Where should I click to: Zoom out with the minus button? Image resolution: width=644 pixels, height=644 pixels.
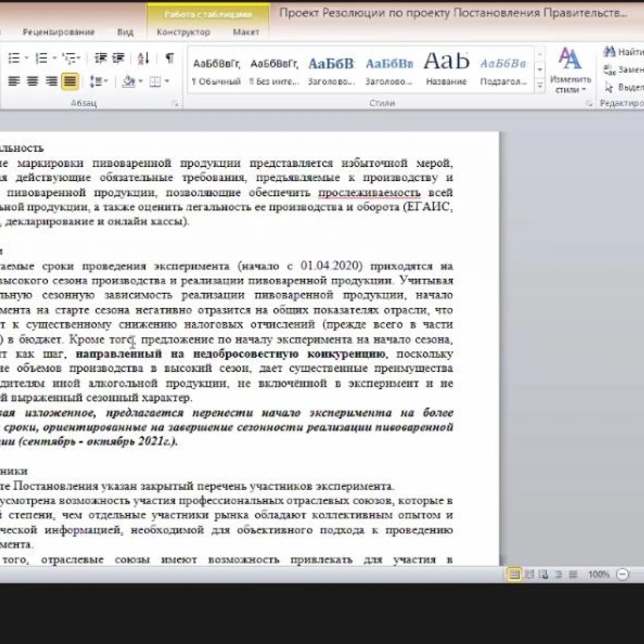pyautogui.click(x=622, y=575)
